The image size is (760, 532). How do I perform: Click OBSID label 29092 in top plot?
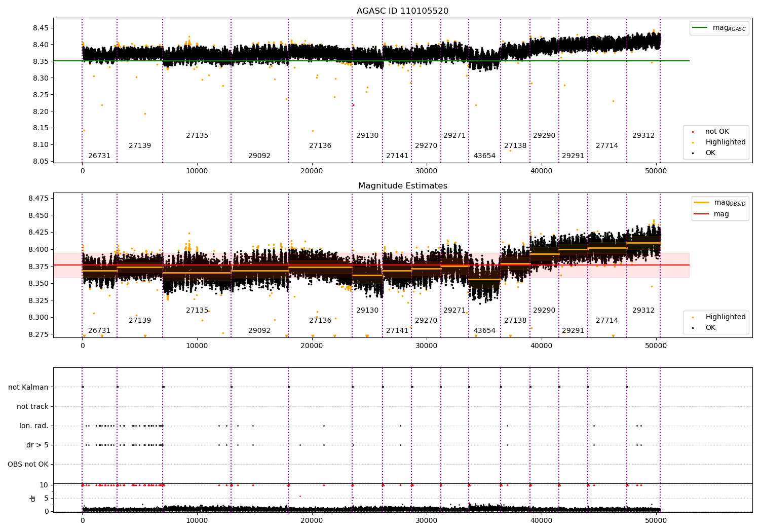(x=259, y=156)
